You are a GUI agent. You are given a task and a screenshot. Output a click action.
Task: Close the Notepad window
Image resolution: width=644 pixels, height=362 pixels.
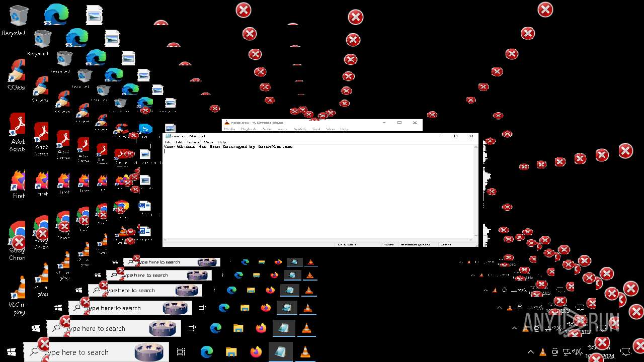[x=471, y=136]
